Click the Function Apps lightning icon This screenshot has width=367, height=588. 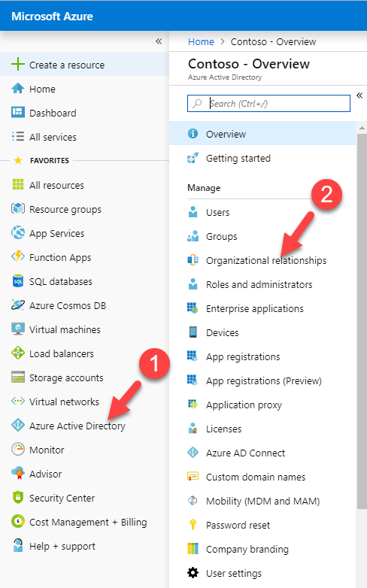pyautogui.click(x=18, y=257)
